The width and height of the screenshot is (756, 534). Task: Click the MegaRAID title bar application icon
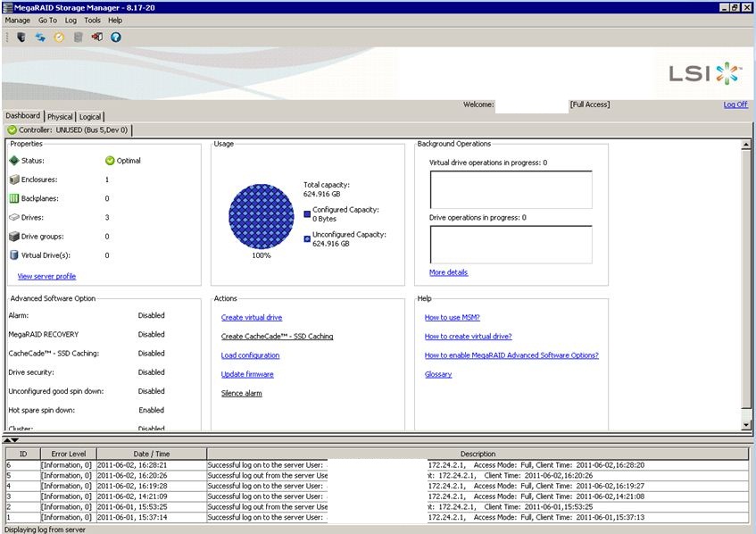7,7
